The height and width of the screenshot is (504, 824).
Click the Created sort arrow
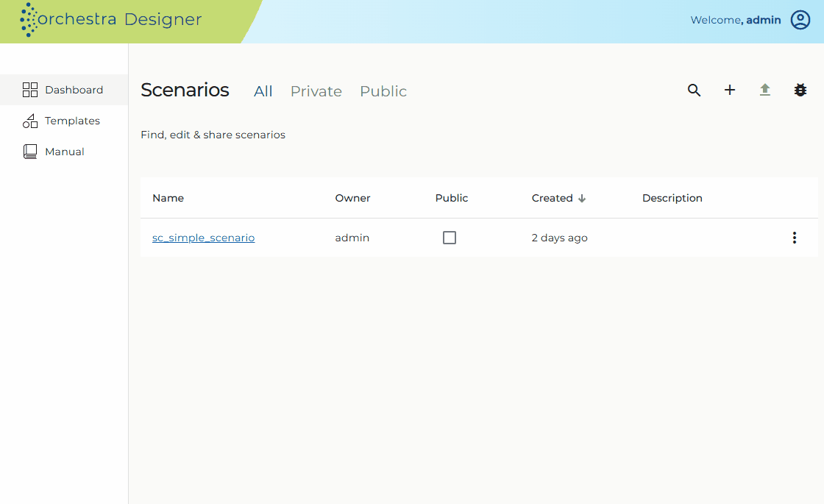582,199
